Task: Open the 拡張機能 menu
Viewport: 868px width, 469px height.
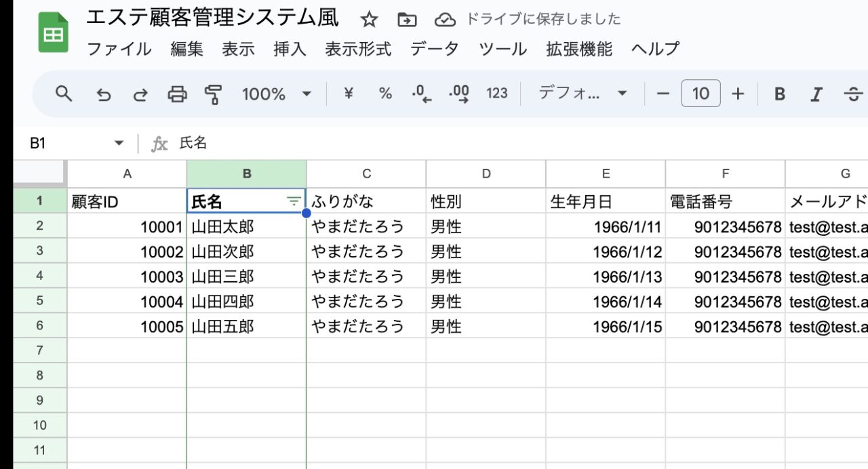Action: [x=578, y=49]
